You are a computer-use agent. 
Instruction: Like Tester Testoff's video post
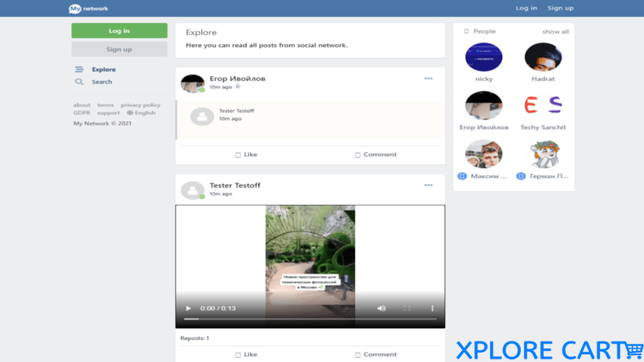pos(246,354)
